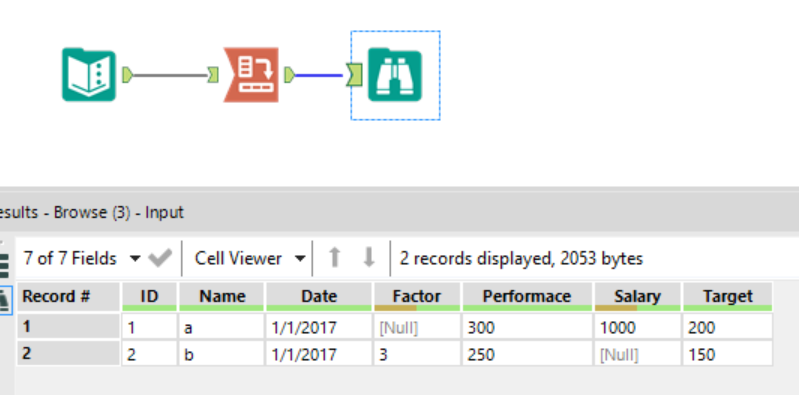
Task: Click the 2 records displayed status text
Action: click(x=521, y=258)
